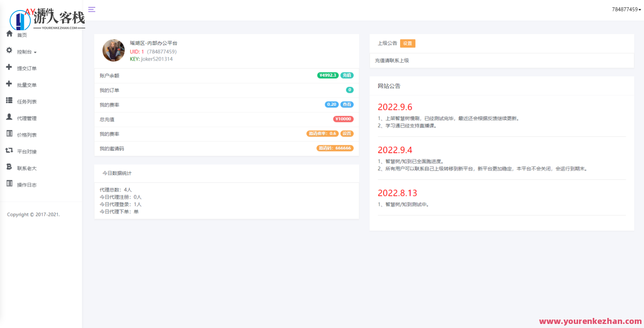Expand the 控制台 dropdown caret
The width and height of the screenshot is (644, 328).
click(x=35, y=52)
